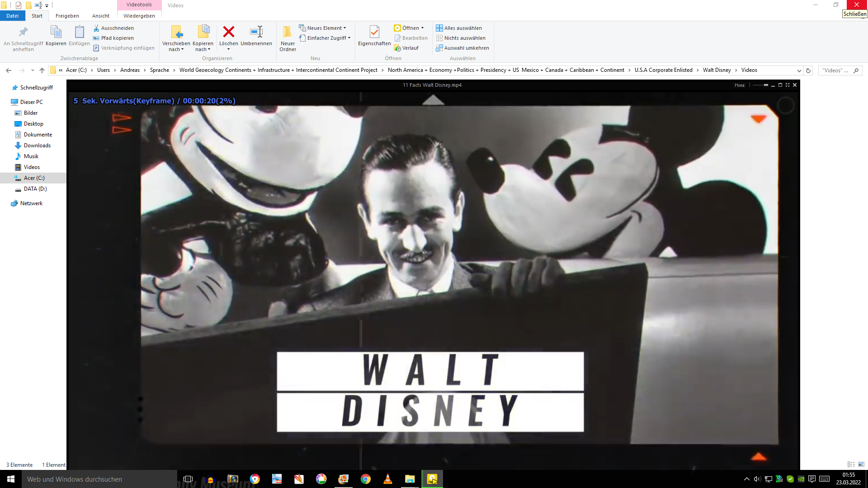Go up one folder level arrow
The width and height of the screenshot is (868, 488).
click(x=42, y=70)
